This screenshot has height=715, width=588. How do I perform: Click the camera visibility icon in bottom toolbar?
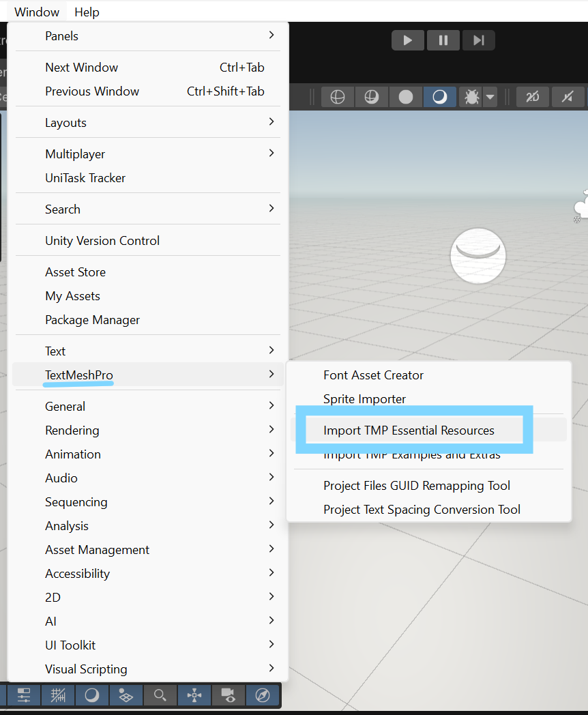tap(229, 695)
